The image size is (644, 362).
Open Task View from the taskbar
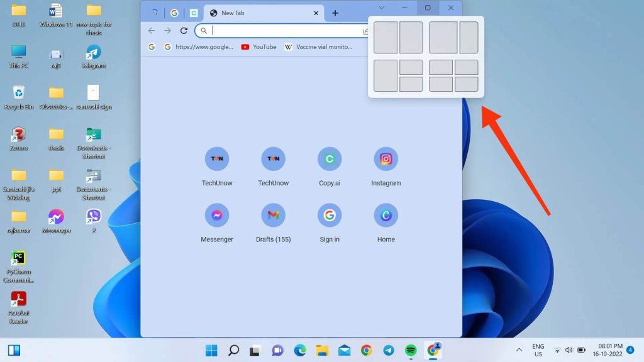point(255,350)
